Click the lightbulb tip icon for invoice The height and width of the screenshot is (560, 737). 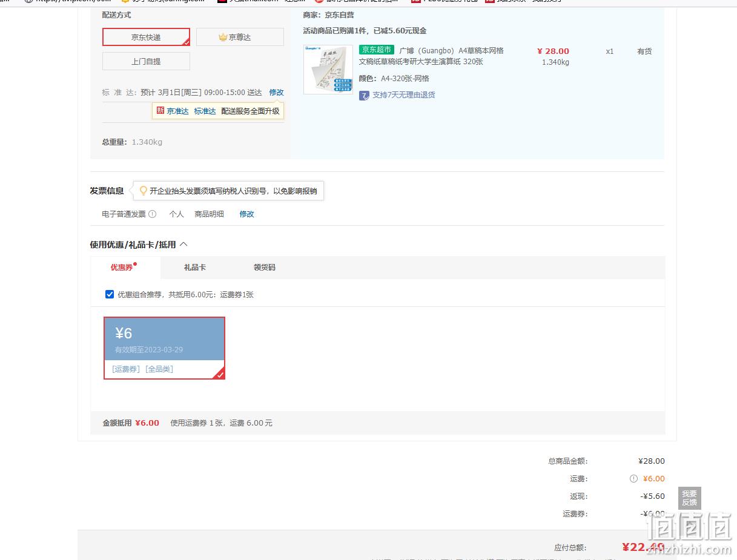coord(144,191)
